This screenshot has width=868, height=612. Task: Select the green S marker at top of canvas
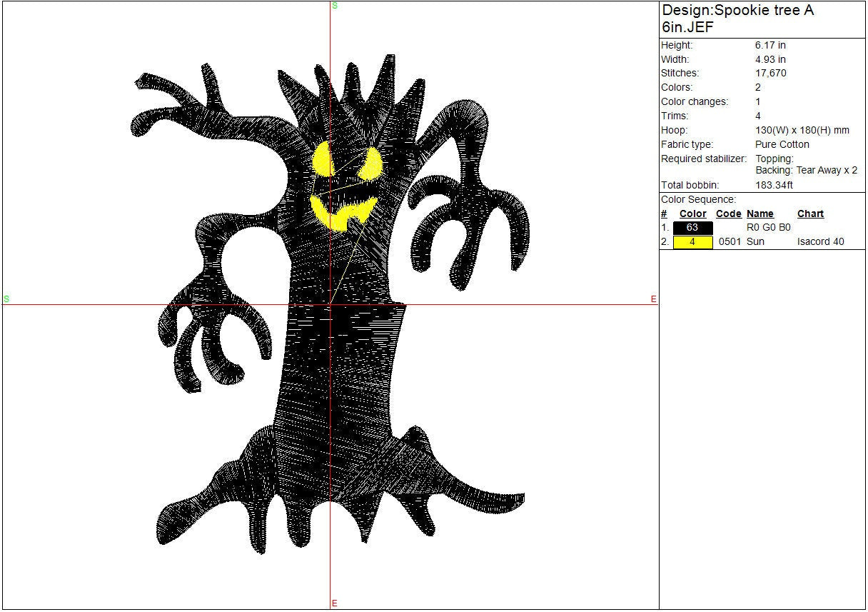tap(335, 6)
